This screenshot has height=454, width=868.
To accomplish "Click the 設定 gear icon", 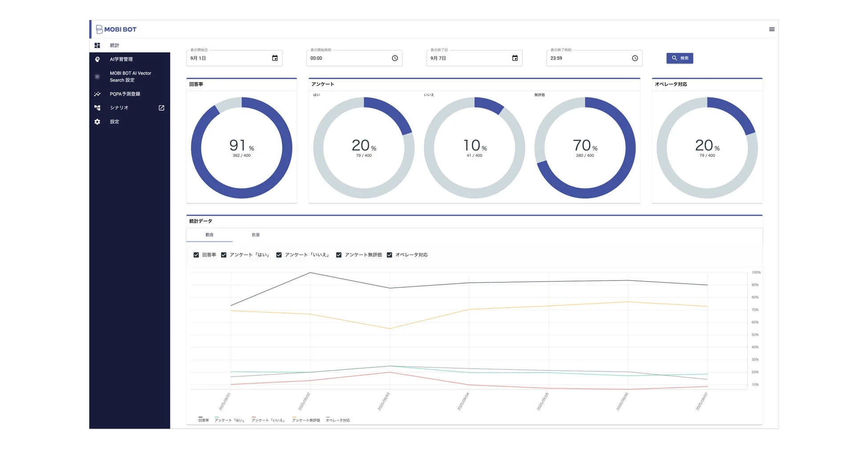I will tap(97, 121).
